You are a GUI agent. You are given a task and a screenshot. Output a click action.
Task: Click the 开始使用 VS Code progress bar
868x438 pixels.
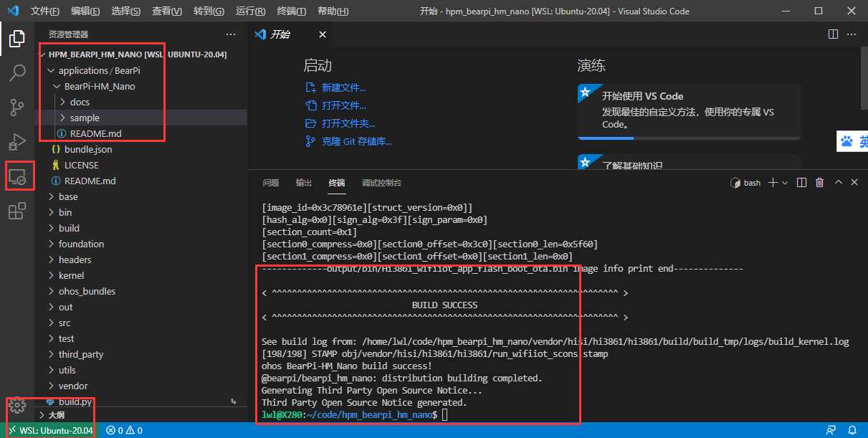point(689,138)
